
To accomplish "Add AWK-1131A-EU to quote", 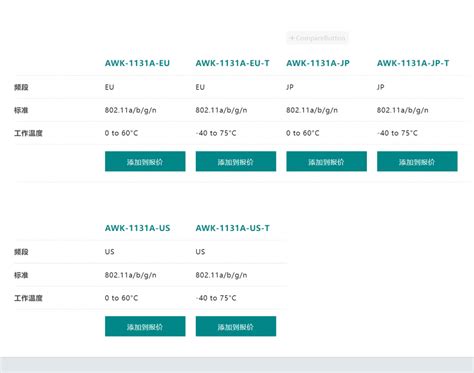I will [x=145, y=161].
